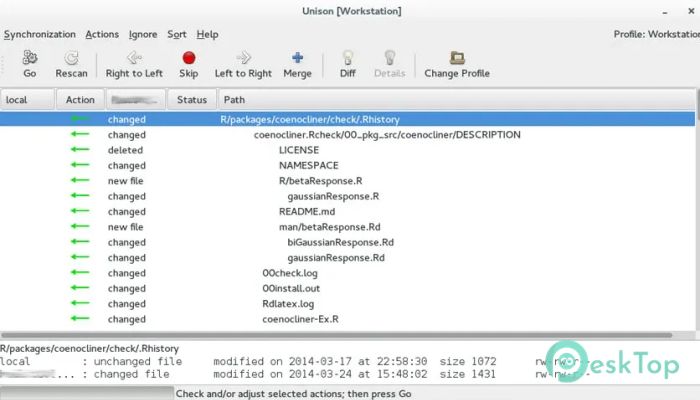Click green arrow in 00check.log row
700x400 pixels.
(x=80, y=272)
